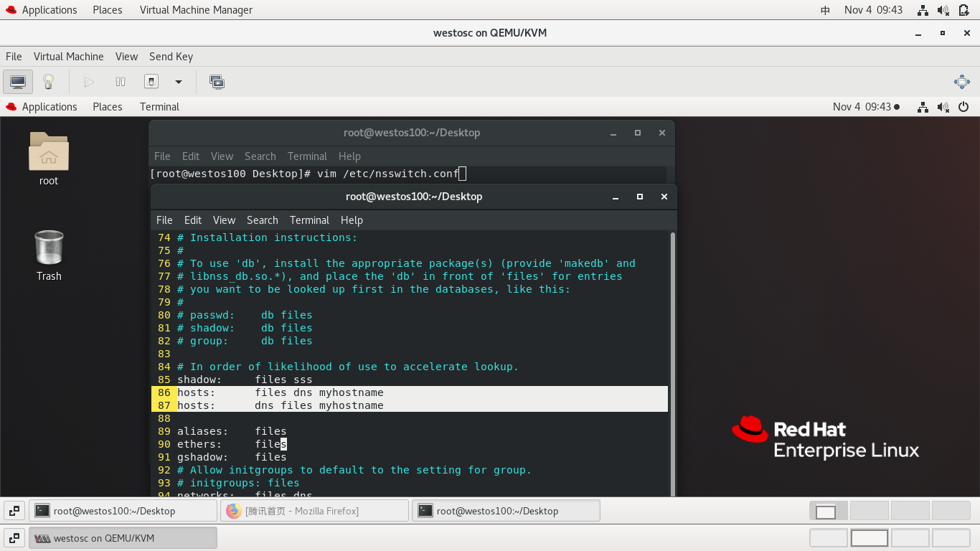The width and height of the screenshot is (980, 551).
Task: Switch console to fullscreen with dual-display icon
Action: pos(217,81)
